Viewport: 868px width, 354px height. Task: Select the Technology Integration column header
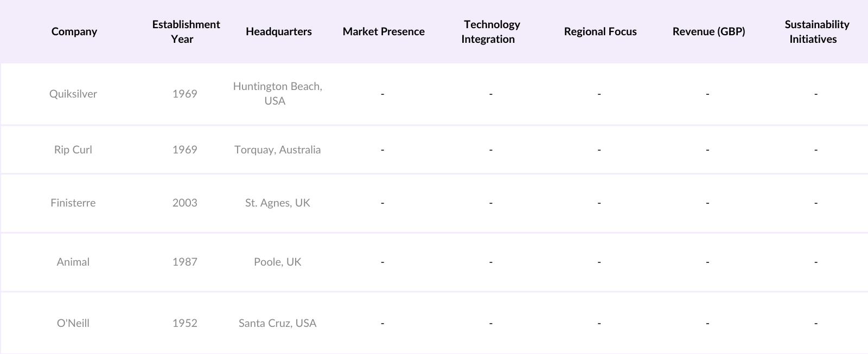pyautogui.click(x=491, y=31)
